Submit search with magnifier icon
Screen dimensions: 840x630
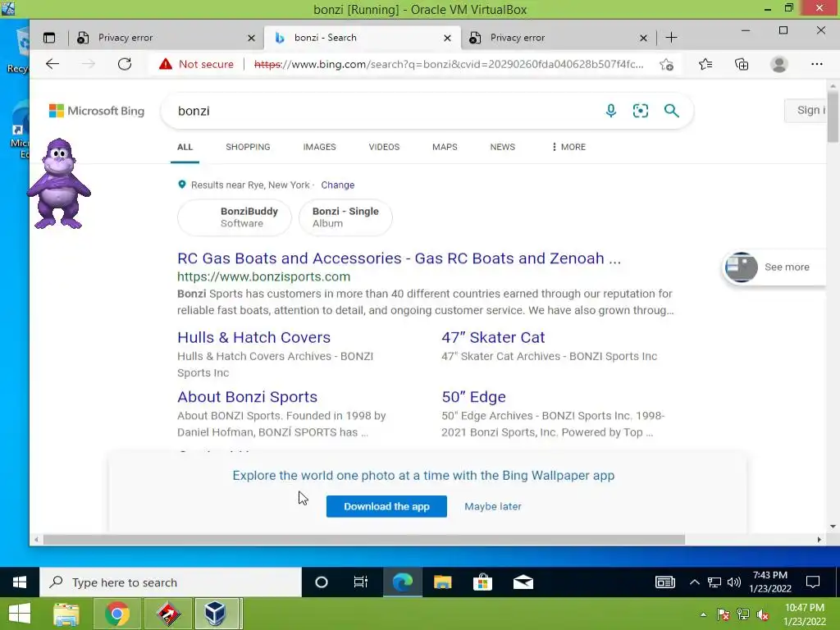point(671,111)
